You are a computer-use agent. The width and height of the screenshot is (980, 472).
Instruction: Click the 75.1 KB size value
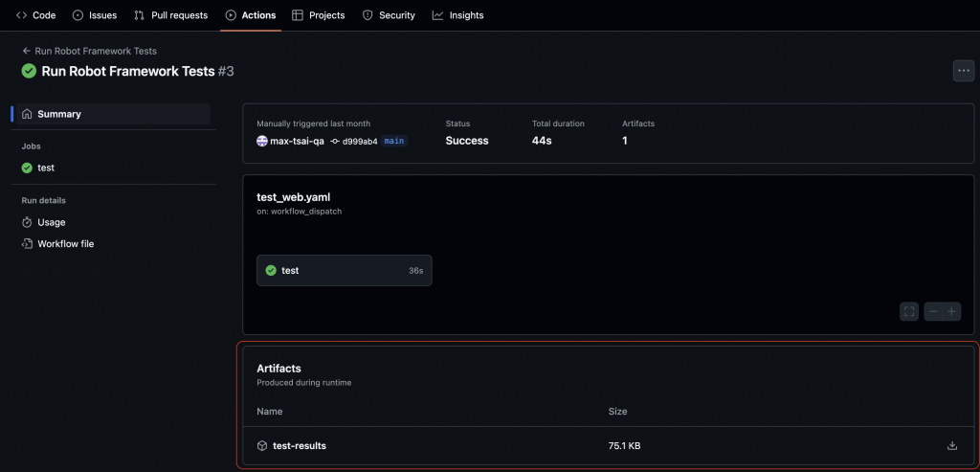[624, 446]
